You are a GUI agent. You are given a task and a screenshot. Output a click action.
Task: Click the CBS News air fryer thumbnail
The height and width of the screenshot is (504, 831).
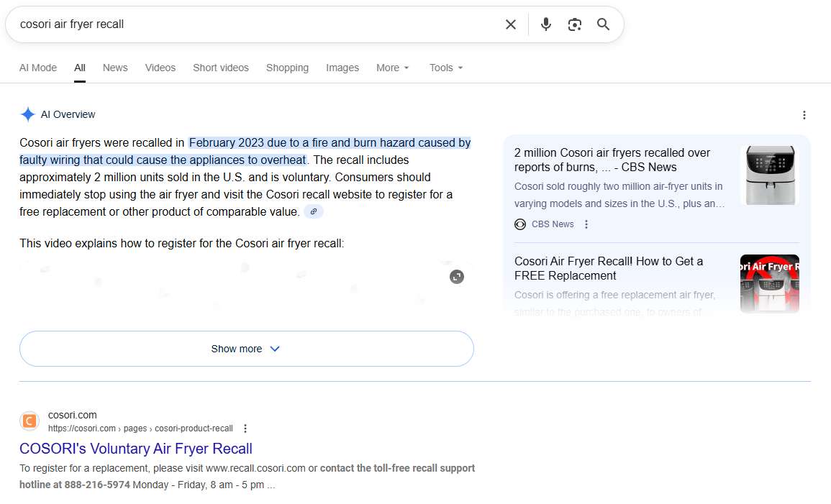pyautogui.click(x=770, y=175)
